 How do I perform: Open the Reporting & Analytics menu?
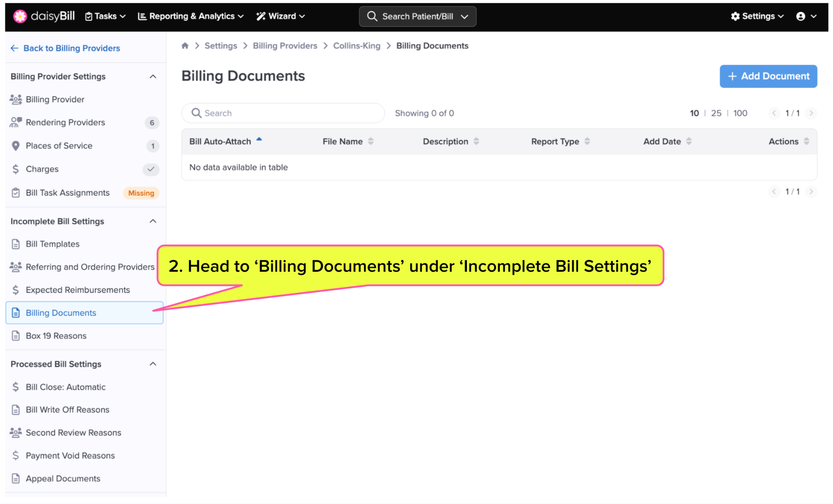[191, 16]
